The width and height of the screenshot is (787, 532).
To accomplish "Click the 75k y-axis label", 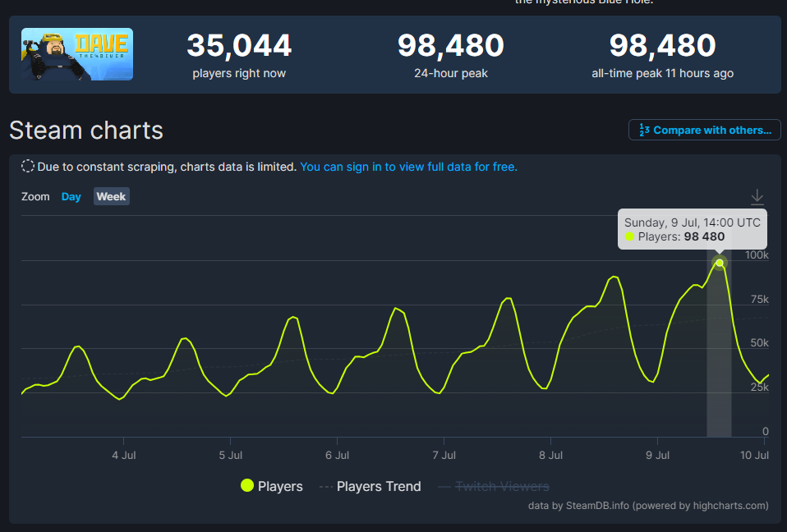I will coord(759,300).
